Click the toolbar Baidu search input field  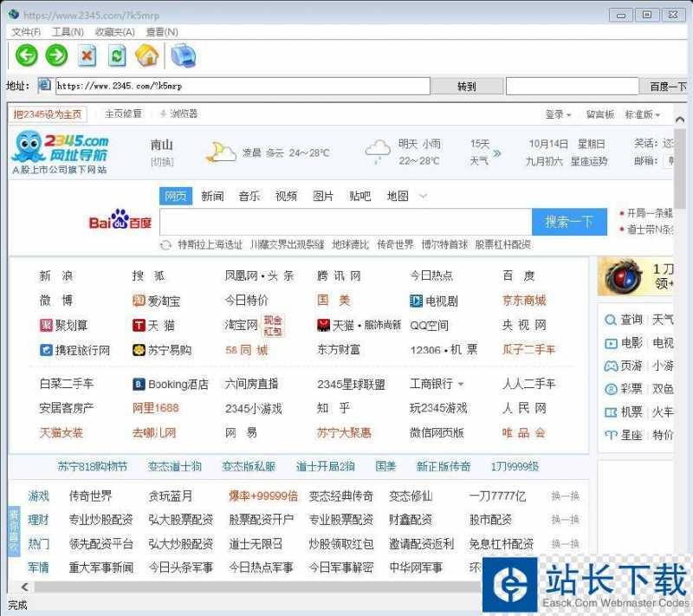(x=573, y=86)
